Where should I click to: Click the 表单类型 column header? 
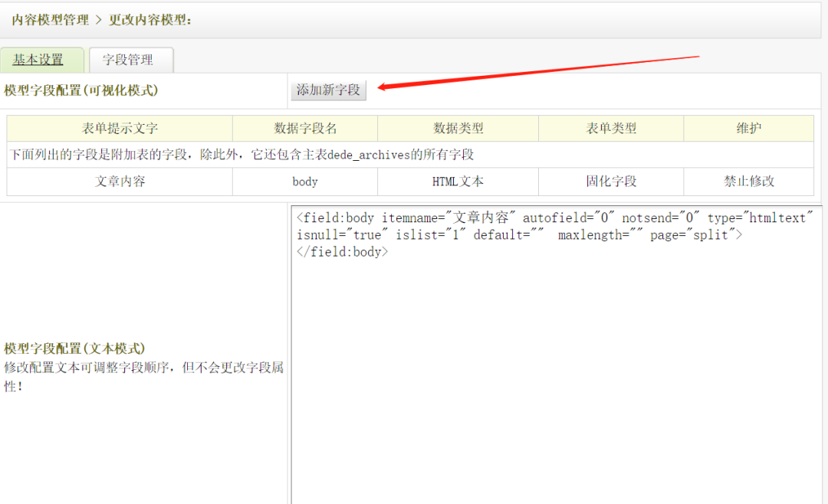point(611,129)
